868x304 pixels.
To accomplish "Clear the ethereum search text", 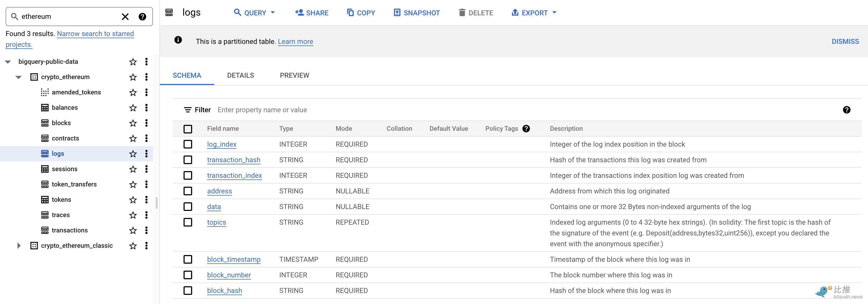I will (125, 16).
